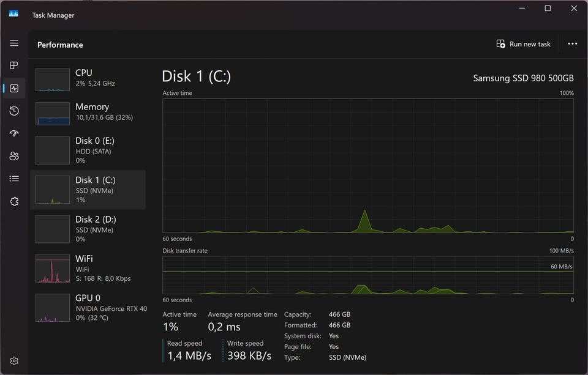Maximize the Task Manager window
The height and width of the screenshot is (375, 588).
(548, 8)
